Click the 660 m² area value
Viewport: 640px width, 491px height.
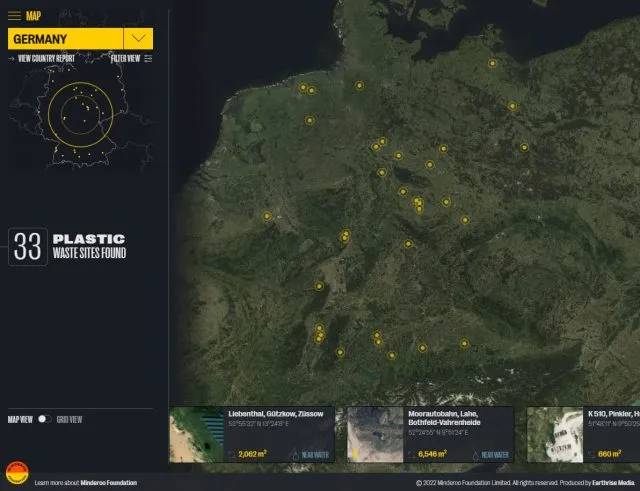pos(609,454)
